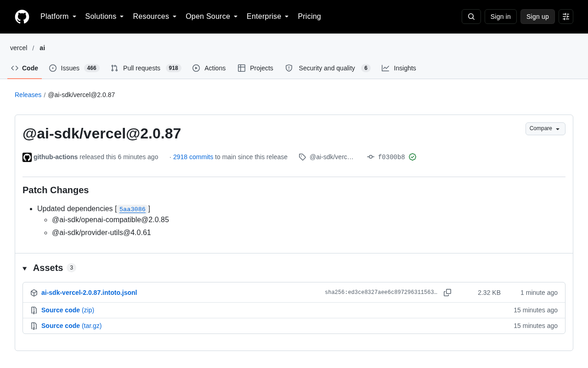Click @ai-sdk/provider-utils@4.0.61 list item
588x368 pixels.
pos(102,233)
